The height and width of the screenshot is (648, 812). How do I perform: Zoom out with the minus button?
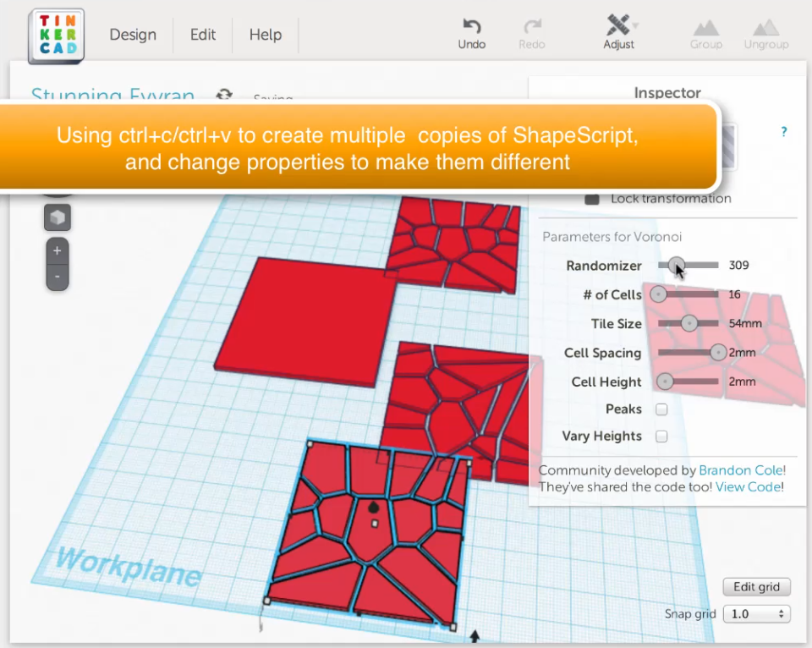(58, 277)
